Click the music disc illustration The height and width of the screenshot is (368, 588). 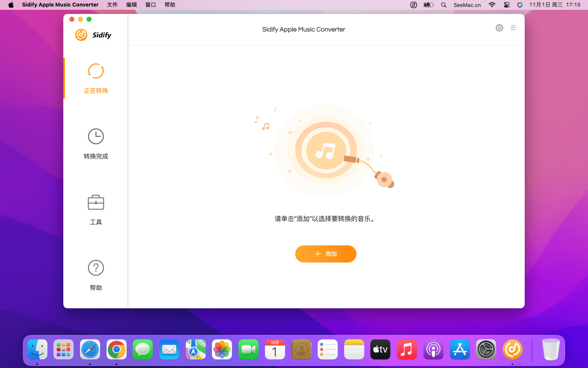point(325,150)
